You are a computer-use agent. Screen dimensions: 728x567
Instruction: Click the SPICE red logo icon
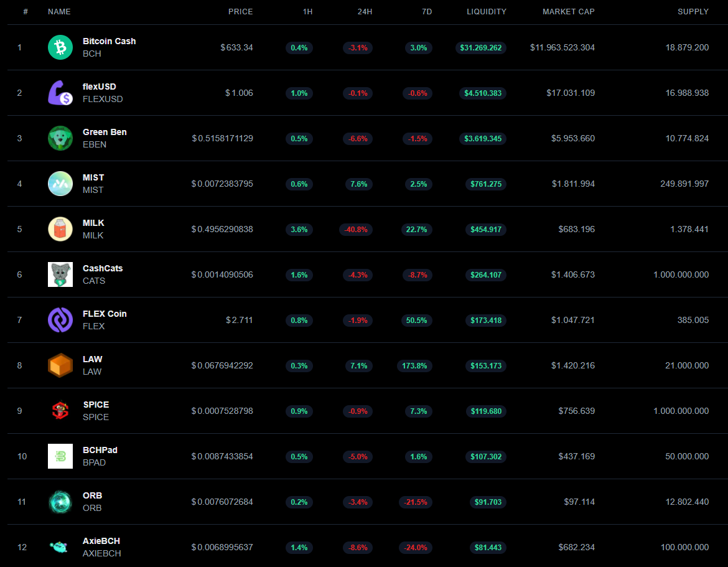coord(60,411)
